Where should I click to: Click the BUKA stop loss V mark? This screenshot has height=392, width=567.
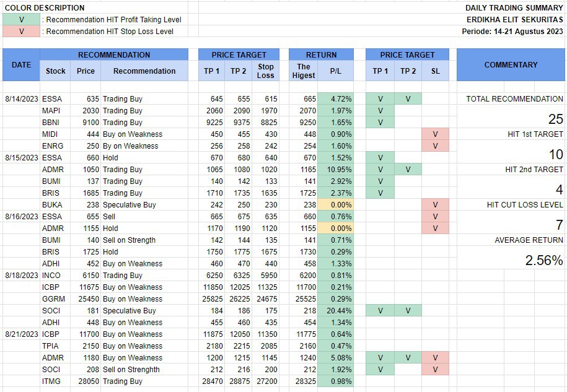[435, 204]
